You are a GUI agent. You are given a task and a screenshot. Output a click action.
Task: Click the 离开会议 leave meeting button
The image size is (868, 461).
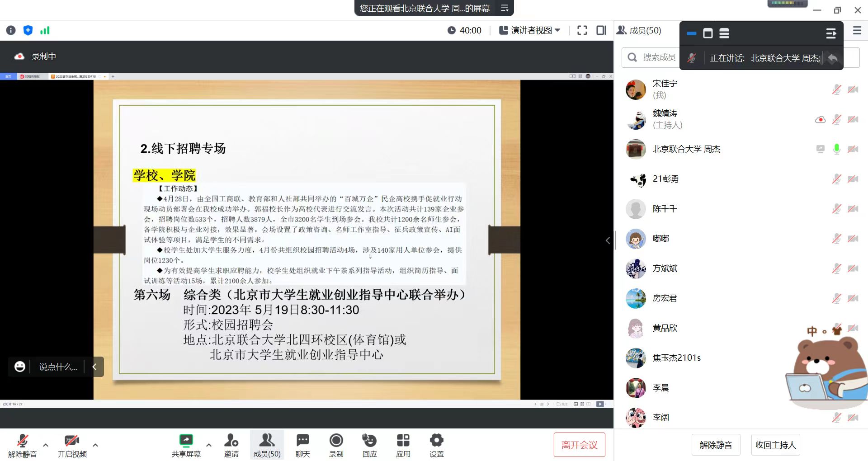(x=579, y=445)
